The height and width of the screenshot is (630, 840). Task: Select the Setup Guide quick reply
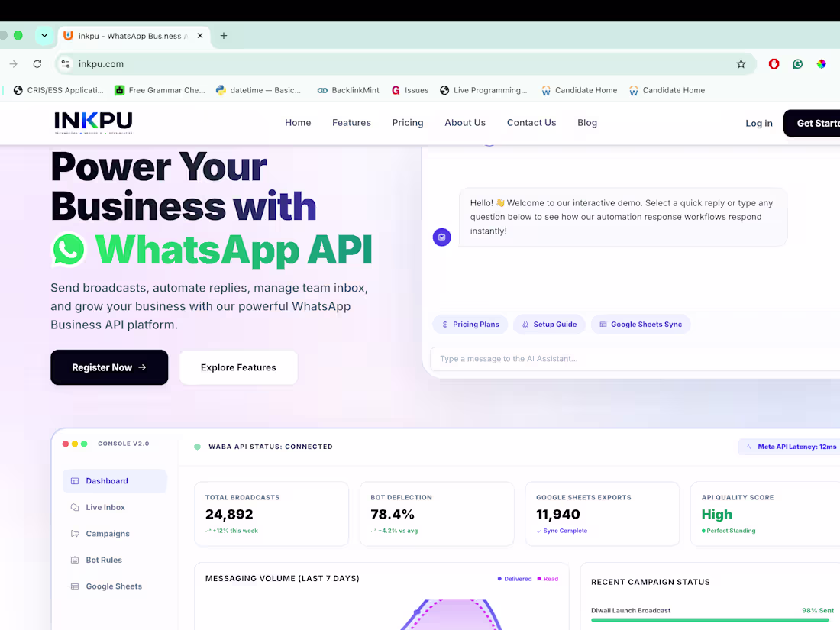(549, 324)
